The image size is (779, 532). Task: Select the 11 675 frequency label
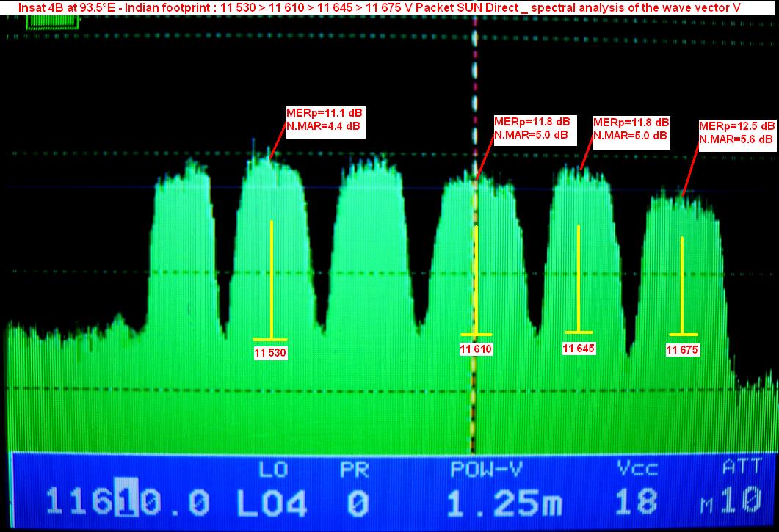pyautogui.click(x=683, y=350)
